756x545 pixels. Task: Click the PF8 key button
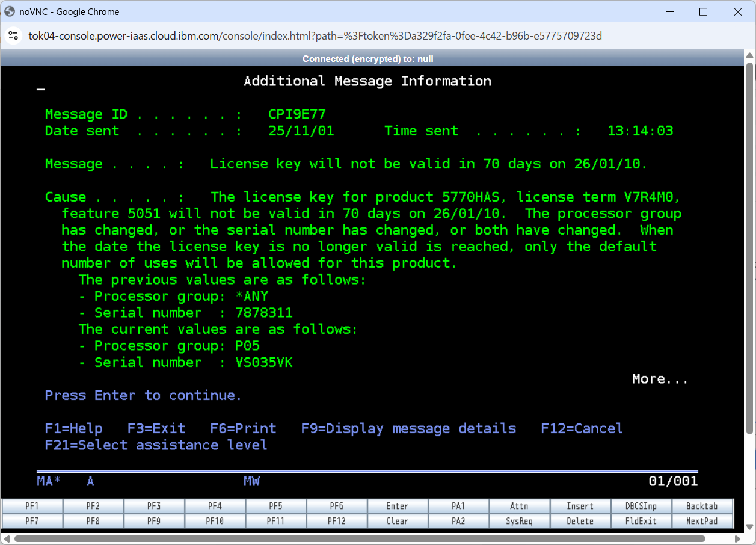[x=93, y=521]
